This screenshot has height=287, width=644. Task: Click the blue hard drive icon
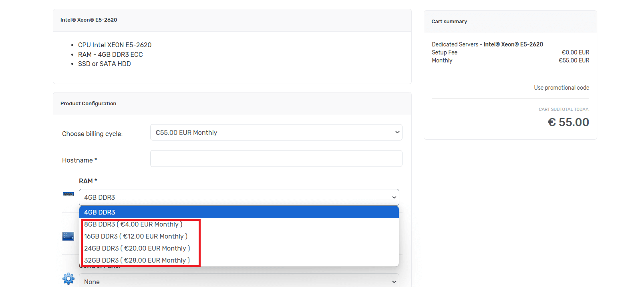68,236
